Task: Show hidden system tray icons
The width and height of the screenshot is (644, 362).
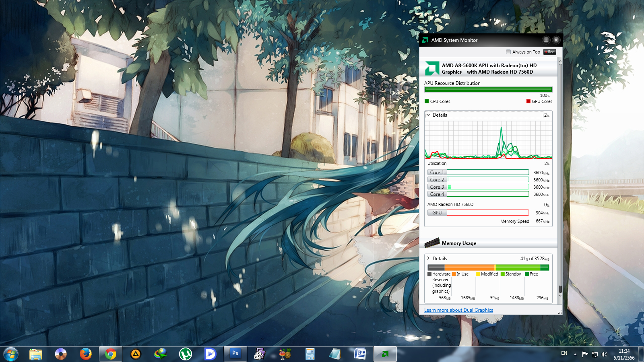Action: click(575, 354)
